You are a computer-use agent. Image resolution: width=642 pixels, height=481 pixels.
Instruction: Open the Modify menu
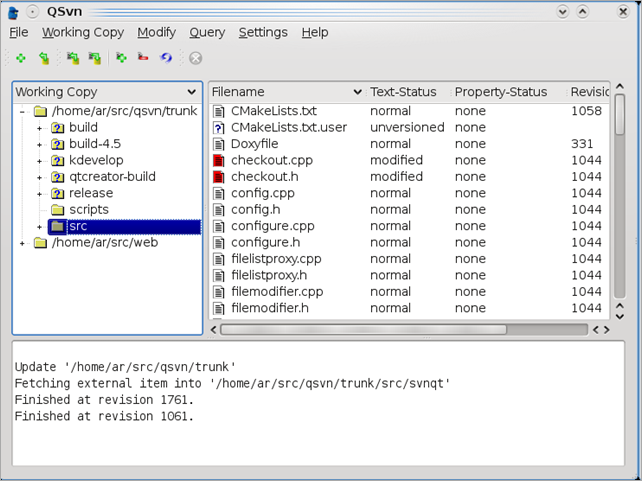pyautogui.click(x=156, y=32)
